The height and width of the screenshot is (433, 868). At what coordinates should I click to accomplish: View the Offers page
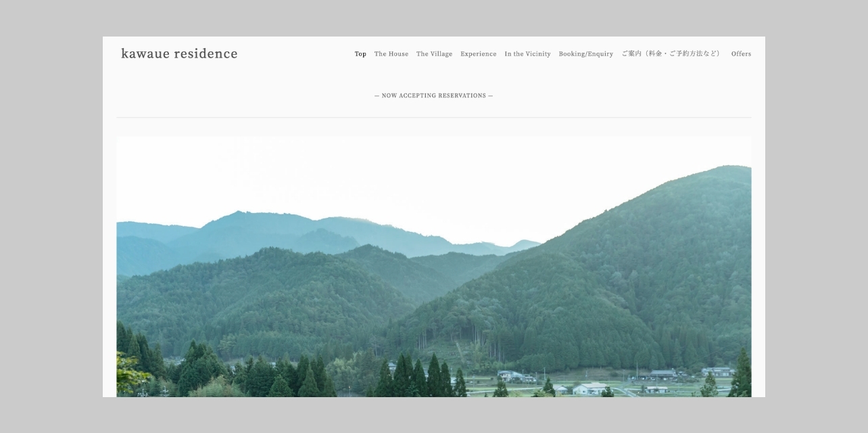pos(741,54)
